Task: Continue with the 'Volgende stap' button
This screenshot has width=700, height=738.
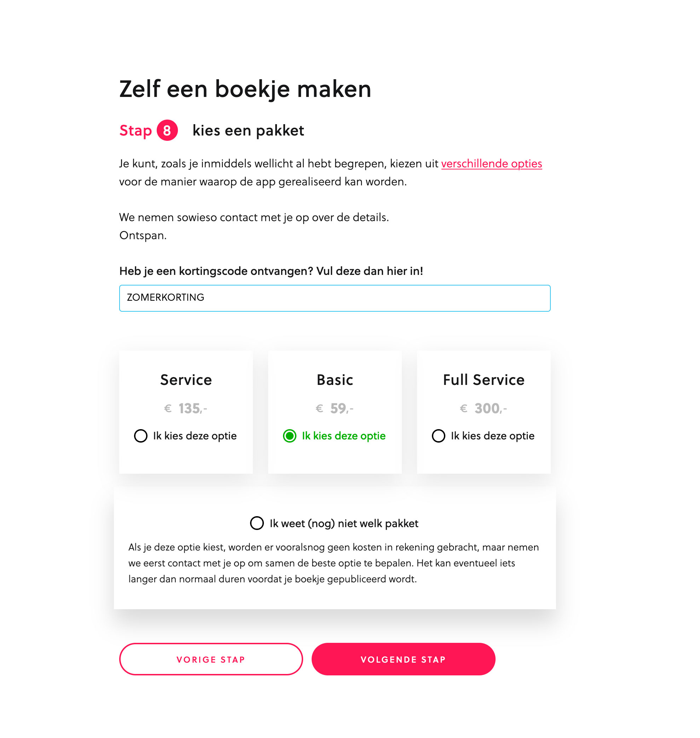Action: click(403, 659)
